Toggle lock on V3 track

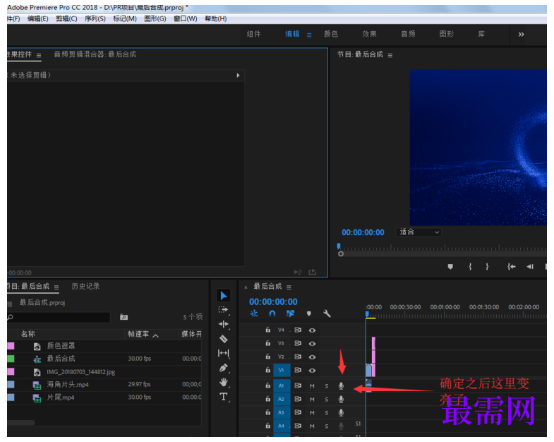coord(268,343)
